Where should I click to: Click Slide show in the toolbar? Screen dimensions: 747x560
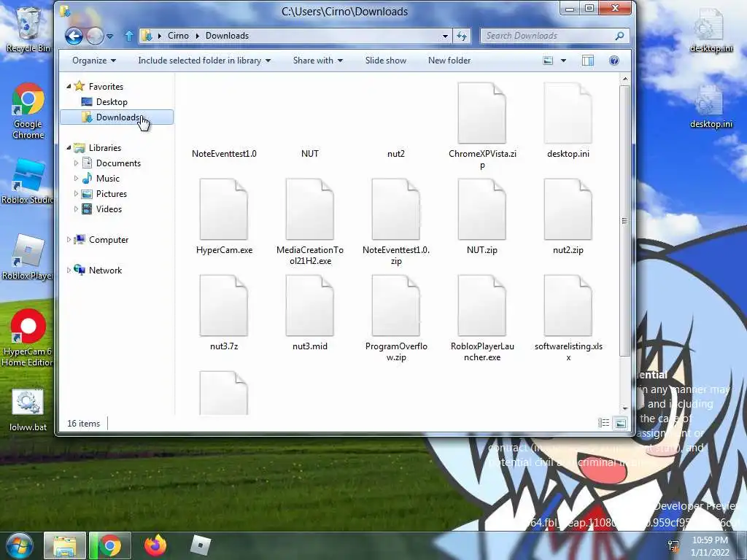pyautogui.click(x=385, y=61)
